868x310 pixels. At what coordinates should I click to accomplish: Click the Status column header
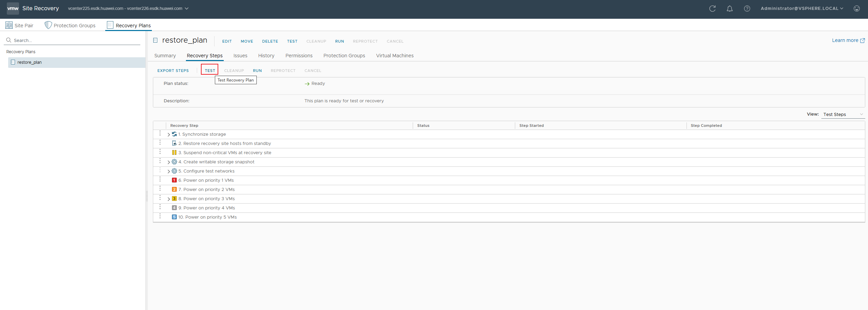464,126
